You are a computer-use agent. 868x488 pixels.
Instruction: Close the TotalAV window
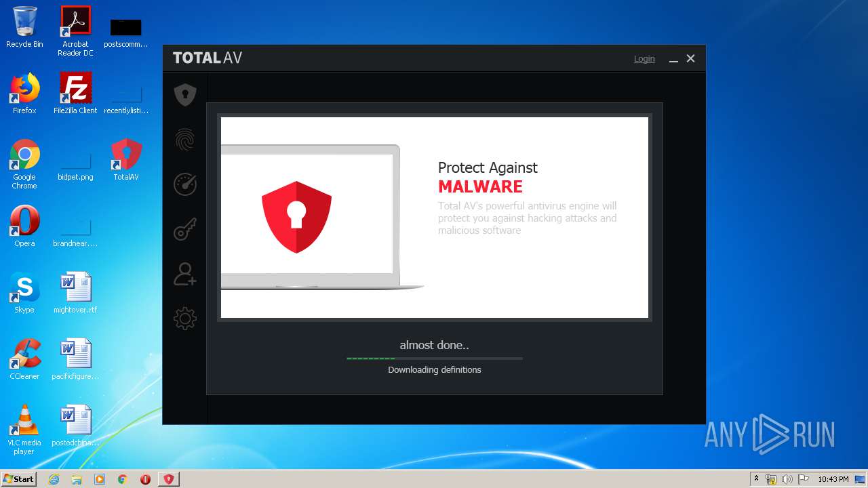point(690,59)
